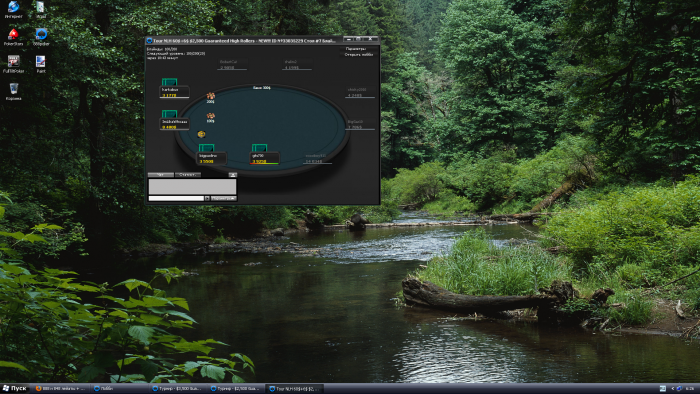Open the Корзина recycle bin icon
The image size is (700, 394).
[13, 91]
